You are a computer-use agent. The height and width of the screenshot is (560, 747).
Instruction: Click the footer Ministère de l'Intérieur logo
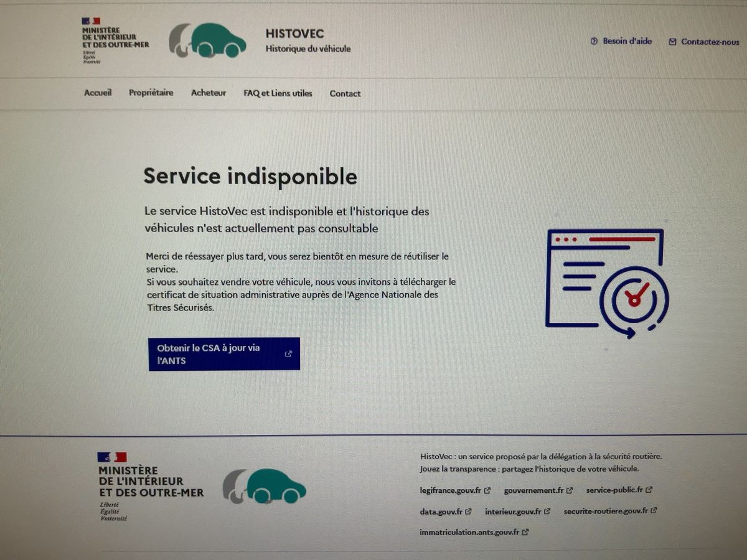(x=150, y=487)
